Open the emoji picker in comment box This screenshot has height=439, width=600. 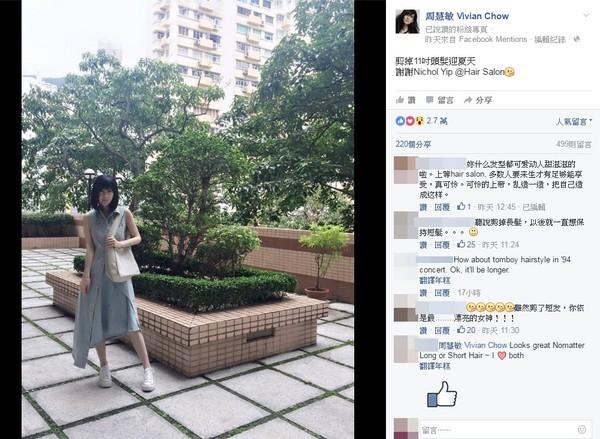coord(582,429)
